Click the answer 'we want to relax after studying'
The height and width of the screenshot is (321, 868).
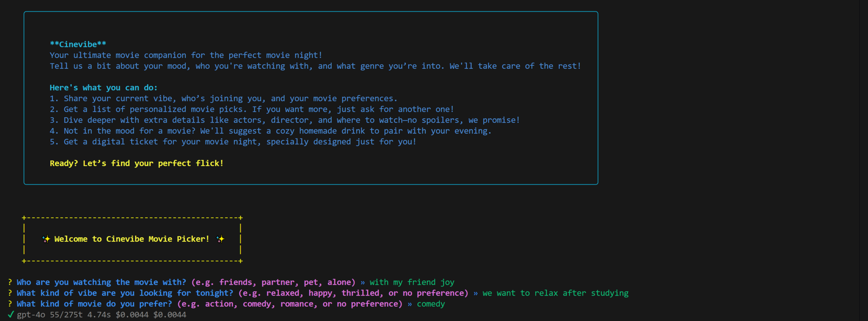pos(556,293)
